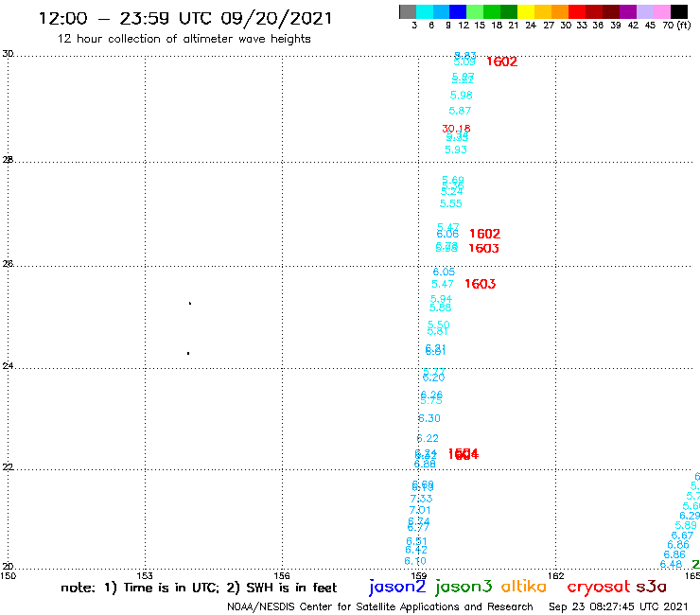
Task: Pick the pink 70 ft legend swatch
Action: 661,11
